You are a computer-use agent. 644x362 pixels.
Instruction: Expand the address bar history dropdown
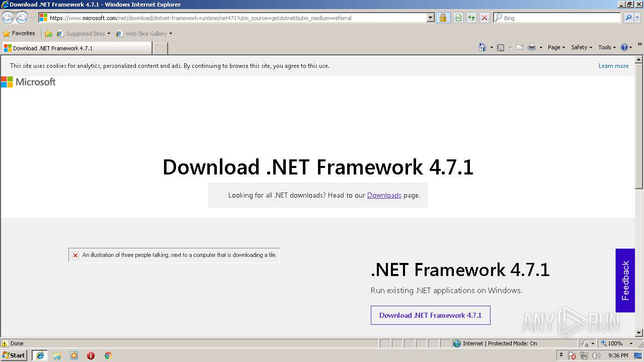[x=430, y=18]
